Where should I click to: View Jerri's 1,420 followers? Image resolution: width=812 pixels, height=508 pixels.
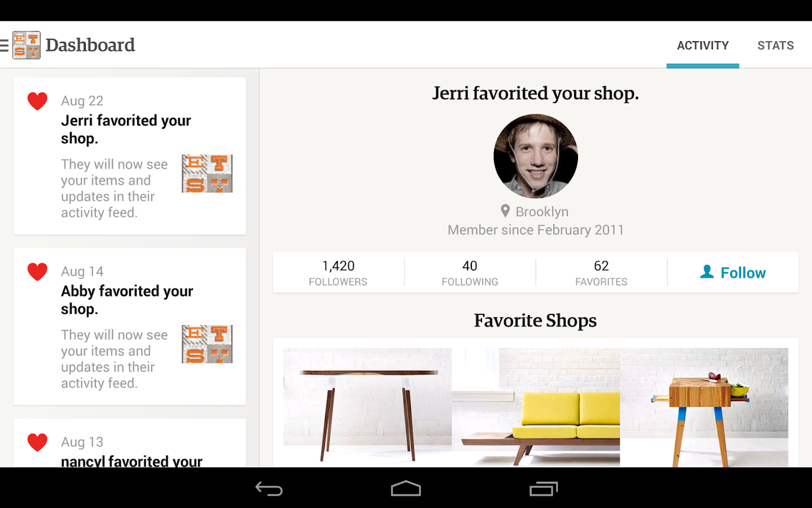[338, 273]
